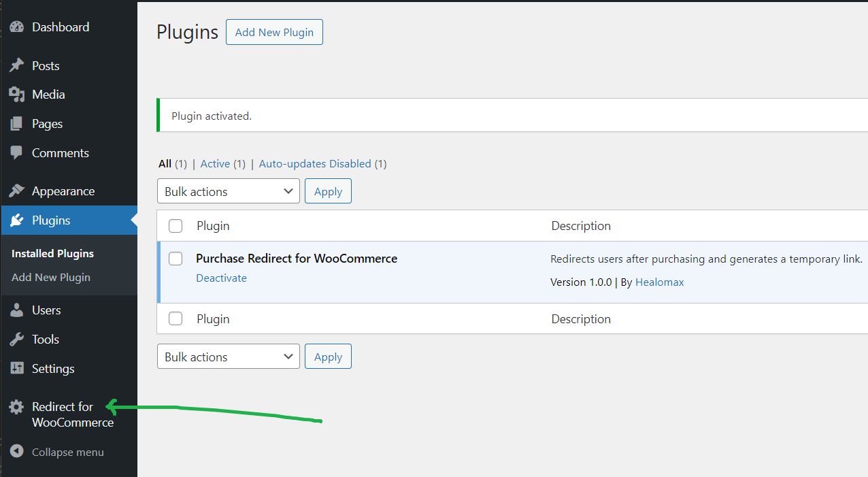Click the Posts pushpin icon
The image size is (868, 477).
point(16,66)
